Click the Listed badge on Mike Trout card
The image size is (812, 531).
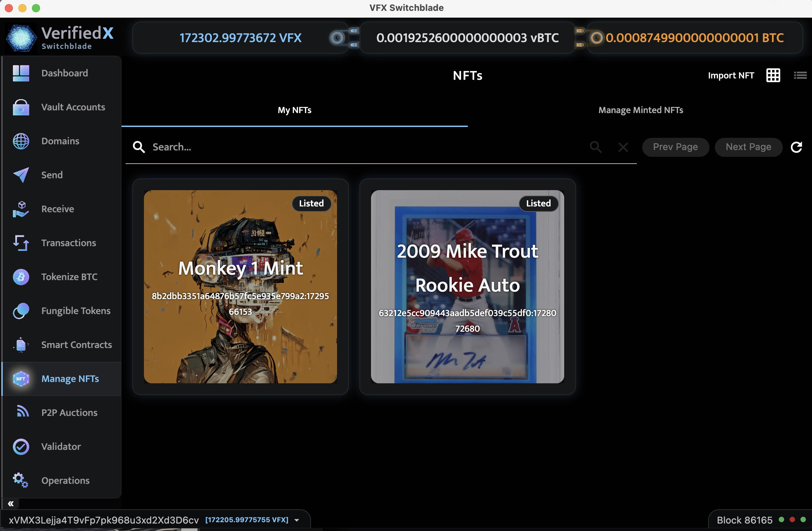coord(538,203)
